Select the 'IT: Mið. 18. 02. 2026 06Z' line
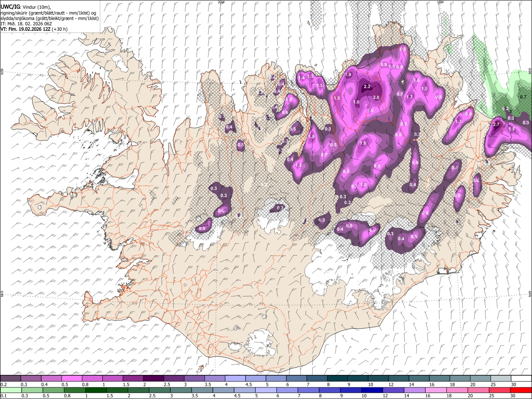The width and height of the screenshot is (532, 399). coord(26,24)
